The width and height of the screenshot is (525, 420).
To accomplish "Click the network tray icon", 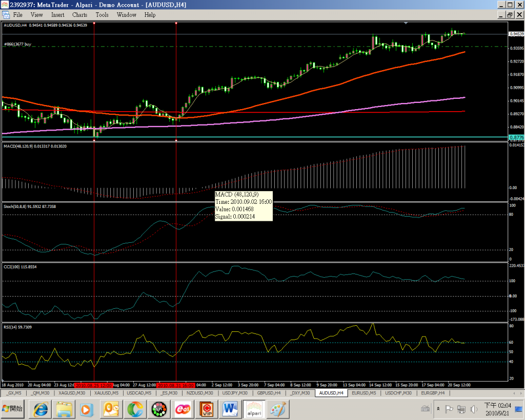I will [x=461, y=409].
